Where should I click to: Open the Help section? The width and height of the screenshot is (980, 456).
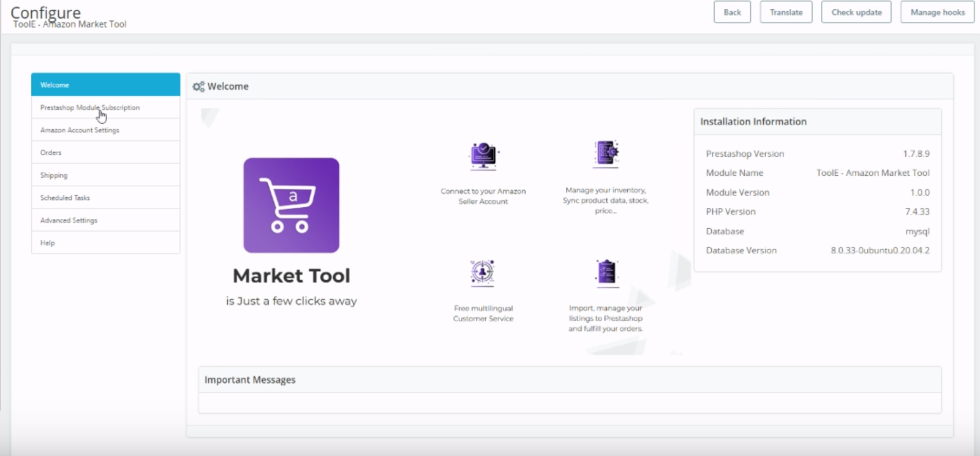(105, 243)
